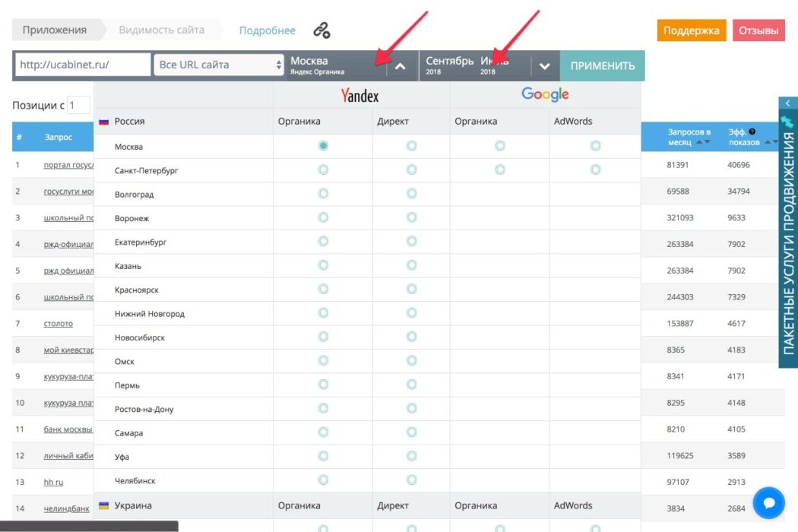The image size is (798, 532).
Task: Select Москва Yandex Органика radio
Action: [x=323, y=146]
